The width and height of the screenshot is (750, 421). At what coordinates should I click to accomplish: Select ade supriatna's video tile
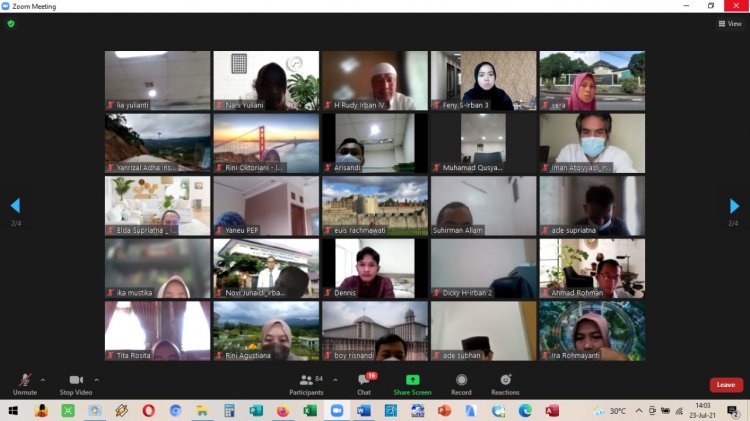click(592, 206)
